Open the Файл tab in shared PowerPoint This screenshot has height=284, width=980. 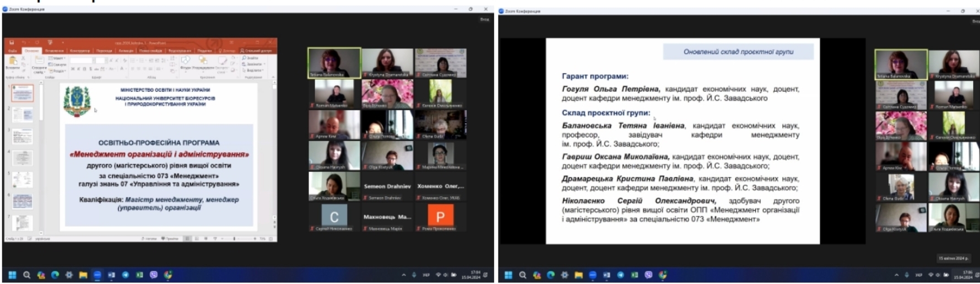point(13,51)
